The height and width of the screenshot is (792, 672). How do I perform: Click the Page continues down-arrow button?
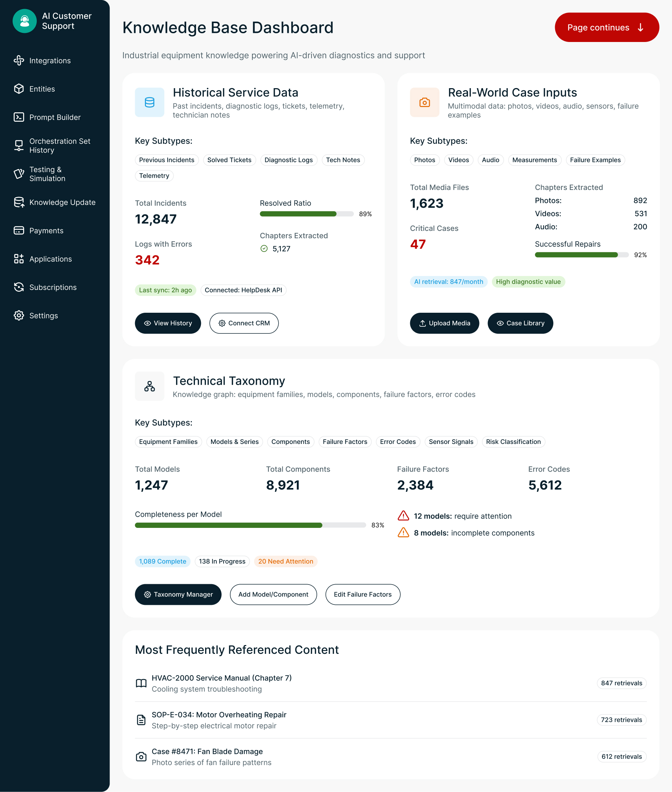pos(607,27)
